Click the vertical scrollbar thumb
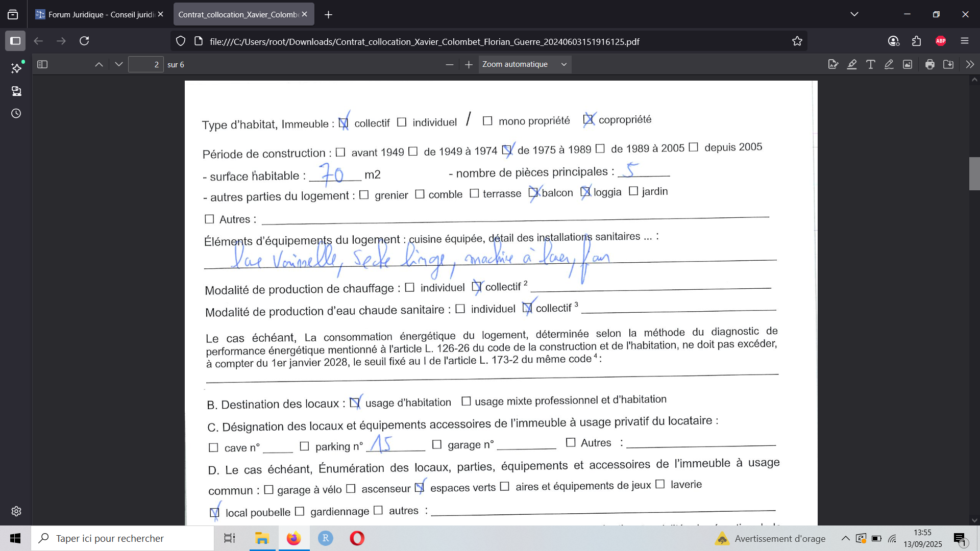 [974, 173]
